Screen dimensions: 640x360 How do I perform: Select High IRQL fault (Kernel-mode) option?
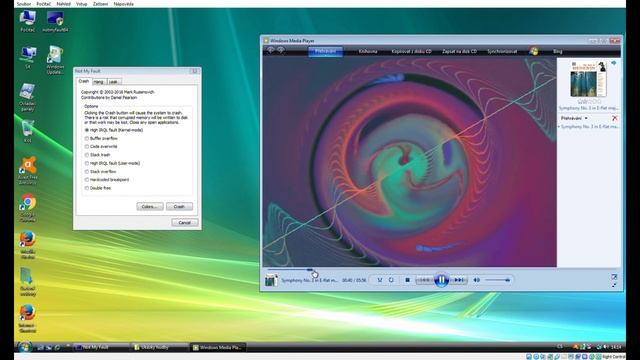tap(114, 130)
